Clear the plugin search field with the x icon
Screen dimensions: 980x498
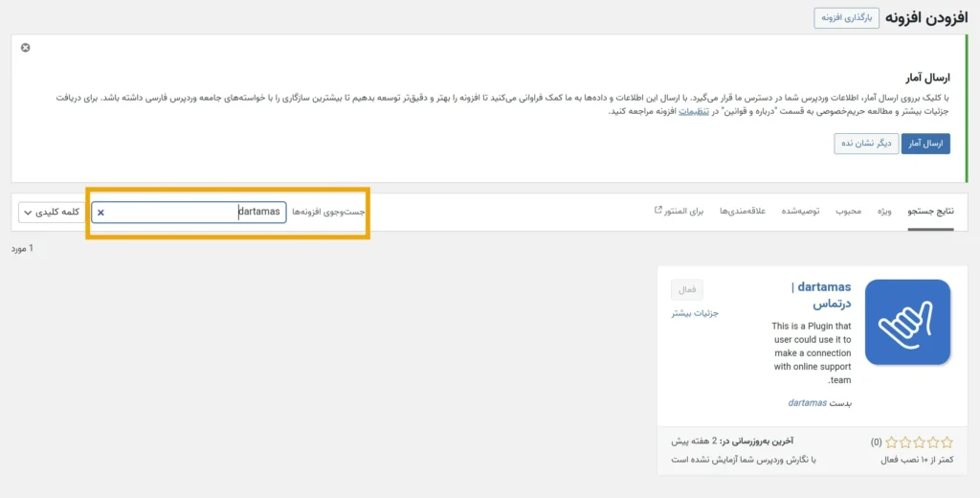pos(100,213)
